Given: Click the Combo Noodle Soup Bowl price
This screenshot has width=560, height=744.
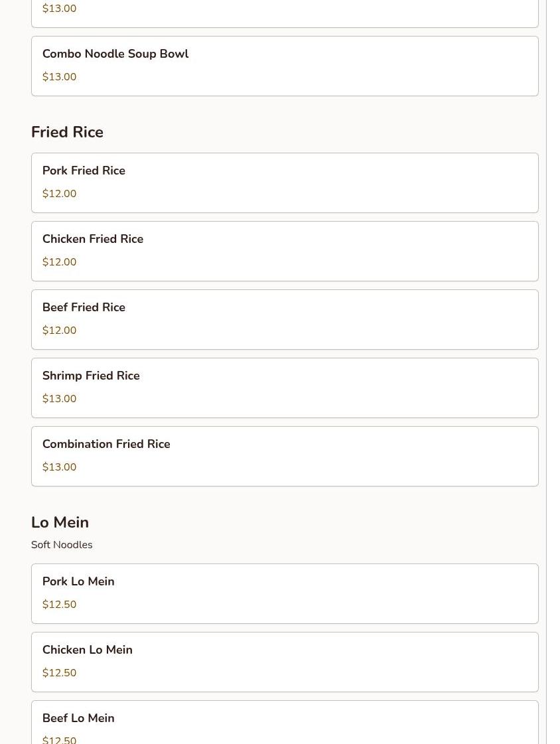Looking at the screenshot, I should click(59, 77).
